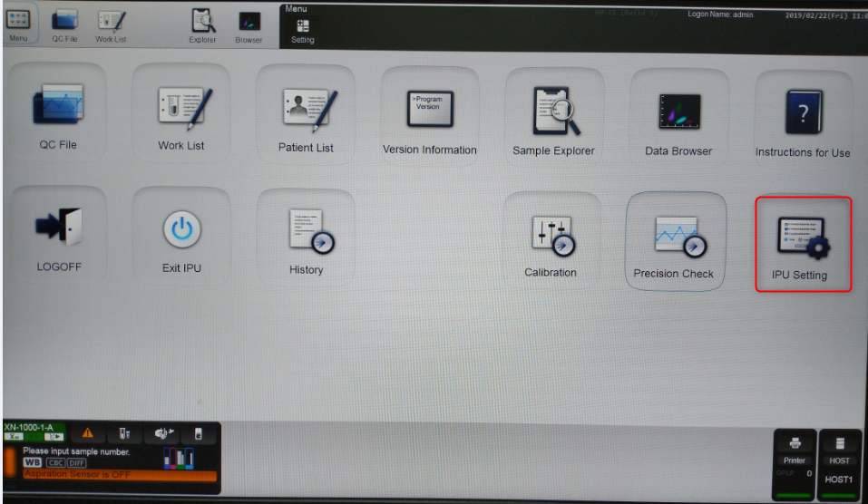Open the Patient List icon

click(306, 111)
